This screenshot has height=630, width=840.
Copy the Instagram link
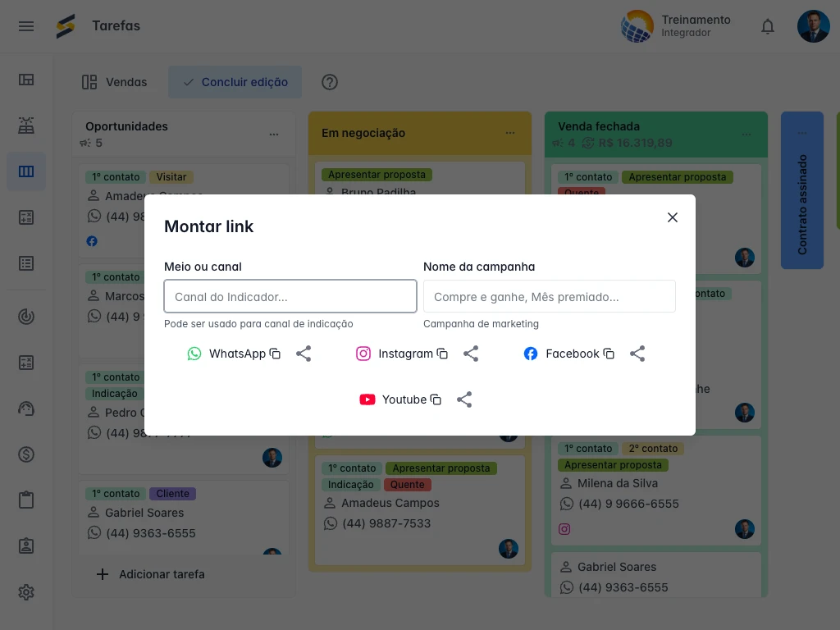[x=442, y=354]
